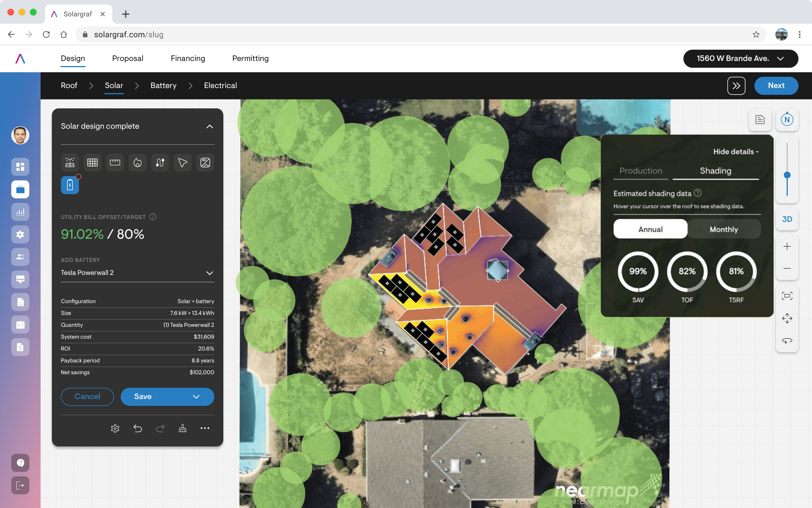
Task: Click the rotate view icon
Action: point(787,341)
